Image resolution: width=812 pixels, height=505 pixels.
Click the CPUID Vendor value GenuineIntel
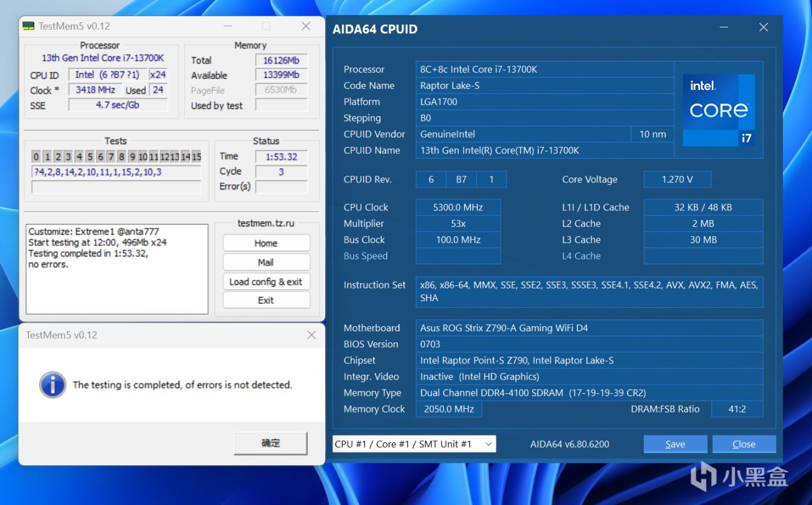pyautogui.click(x=523, y=134)
